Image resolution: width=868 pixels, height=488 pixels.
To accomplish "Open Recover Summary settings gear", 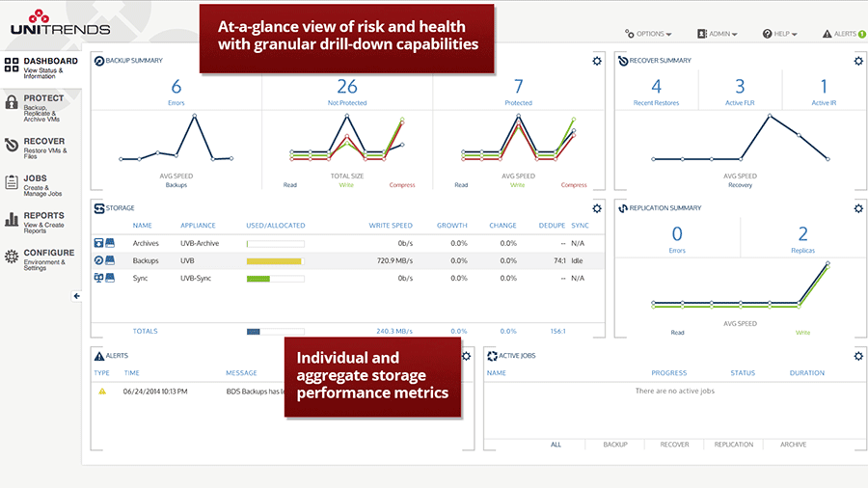I will click(x=858, y=61).
